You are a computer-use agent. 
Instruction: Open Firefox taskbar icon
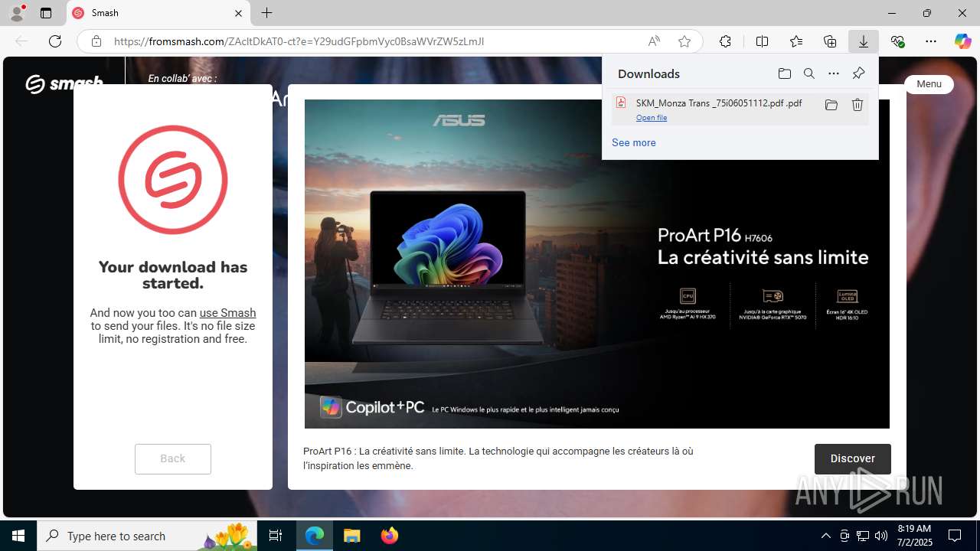tap(390, 536)
